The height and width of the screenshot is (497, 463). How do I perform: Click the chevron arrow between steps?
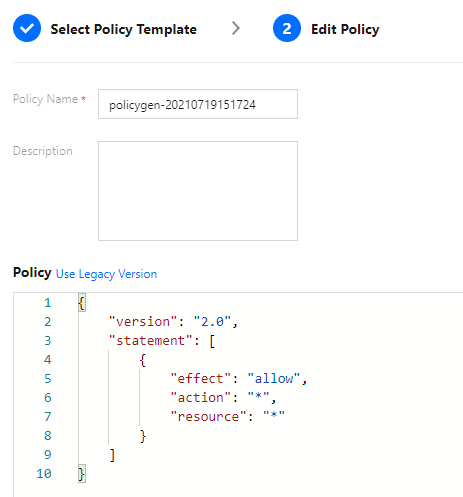(236, 28)
